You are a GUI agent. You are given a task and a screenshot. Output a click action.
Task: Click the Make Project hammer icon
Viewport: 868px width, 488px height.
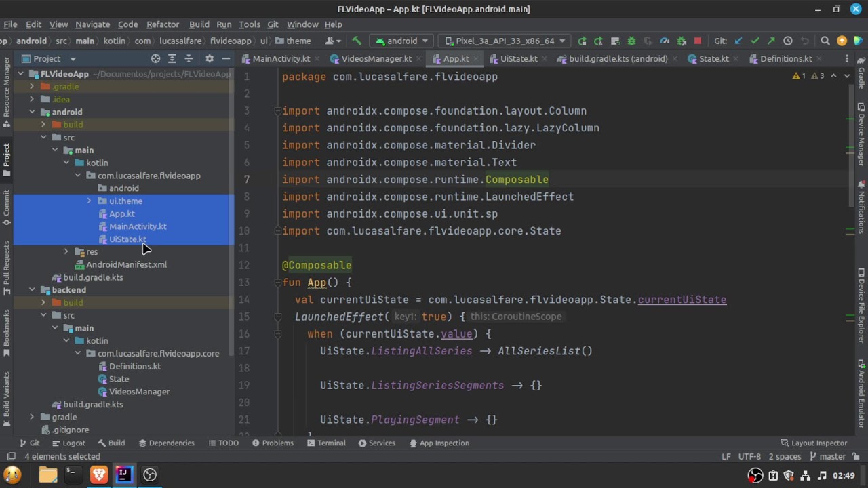pyautogui.click(x=357, y=41)
